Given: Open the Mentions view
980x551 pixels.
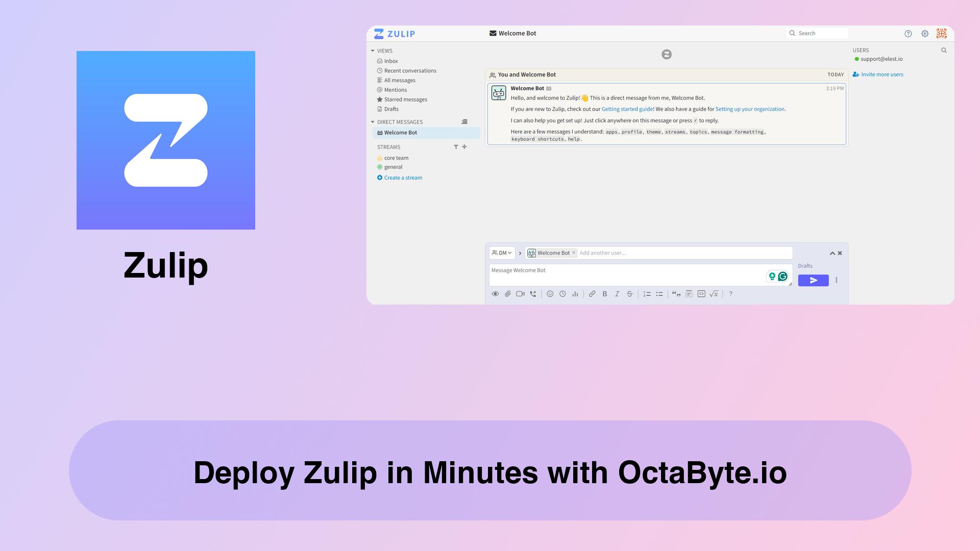Looking at the screenshot, I should click(x=395, y=89).
